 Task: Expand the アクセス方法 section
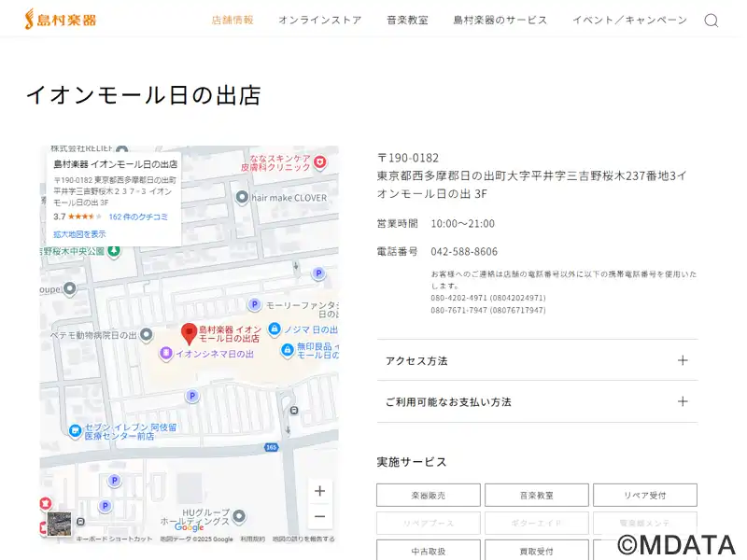[537, 360]
